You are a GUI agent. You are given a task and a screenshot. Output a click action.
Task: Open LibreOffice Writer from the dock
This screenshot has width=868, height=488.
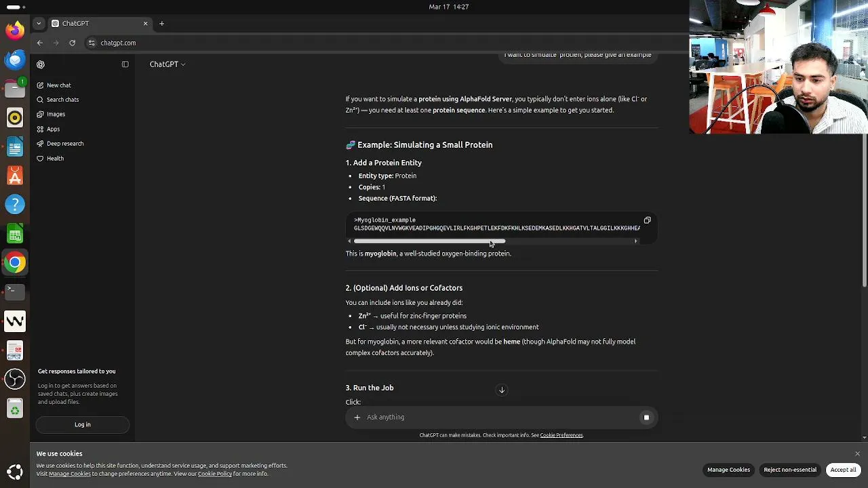[x=15, y=147]
